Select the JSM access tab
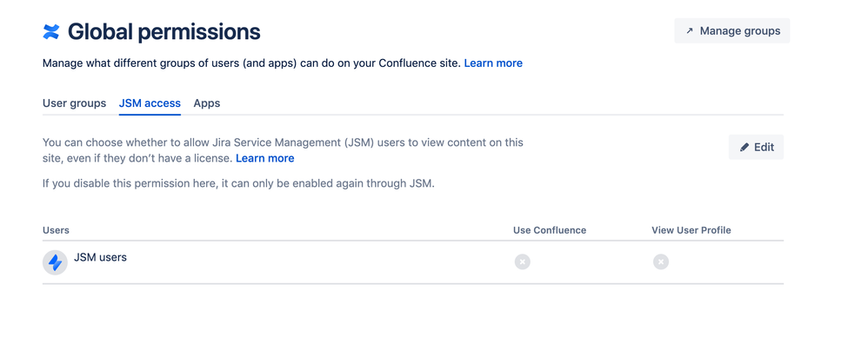Screen dimensions: 868x364 tap(150, 103)
